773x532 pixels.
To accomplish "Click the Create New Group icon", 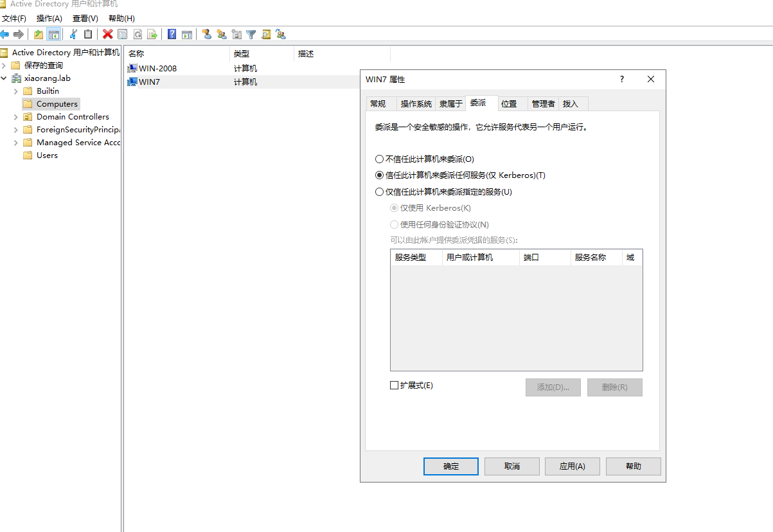I will [x=222, y=34].
